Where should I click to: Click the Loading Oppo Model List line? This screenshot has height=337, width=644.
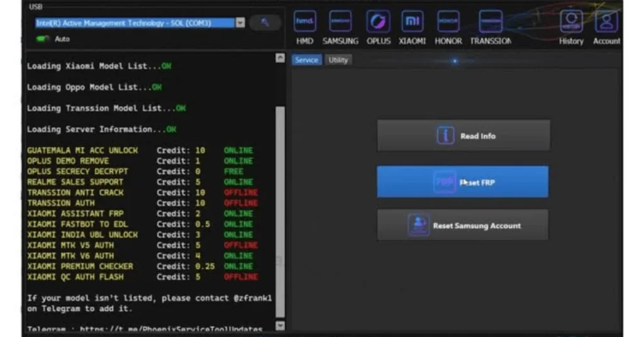pos(94,87)
